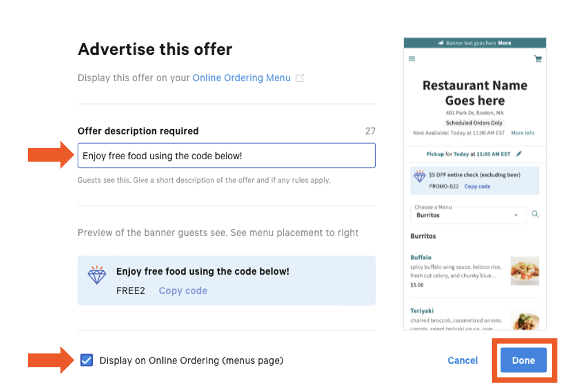
Task: Click the offer description text field
Action: tap(226, 155)
